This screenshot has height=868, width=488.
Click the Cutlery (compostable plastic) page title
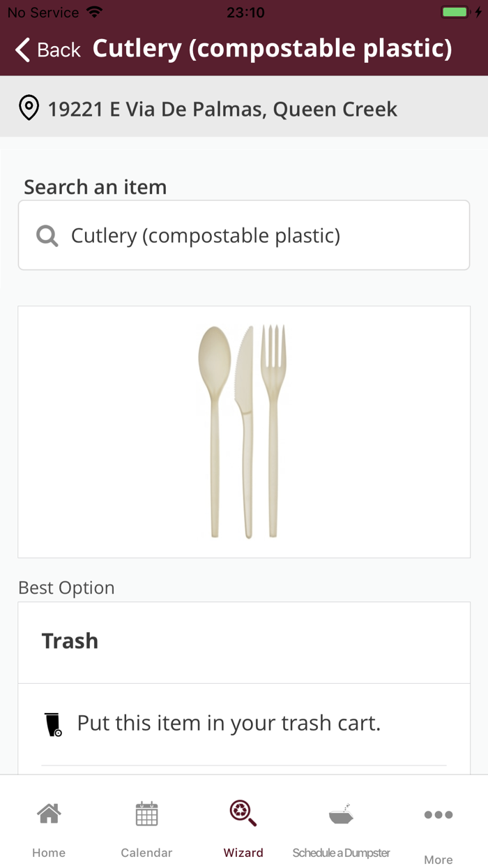(x=272, y=49)
